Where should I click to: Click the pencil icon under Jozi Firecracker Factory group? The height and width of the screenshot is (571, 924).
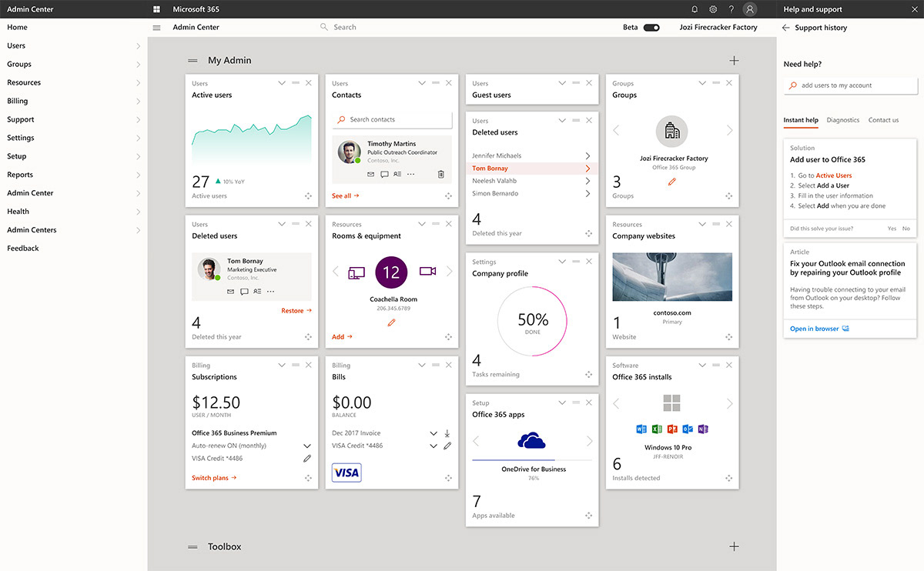point(672,182)
